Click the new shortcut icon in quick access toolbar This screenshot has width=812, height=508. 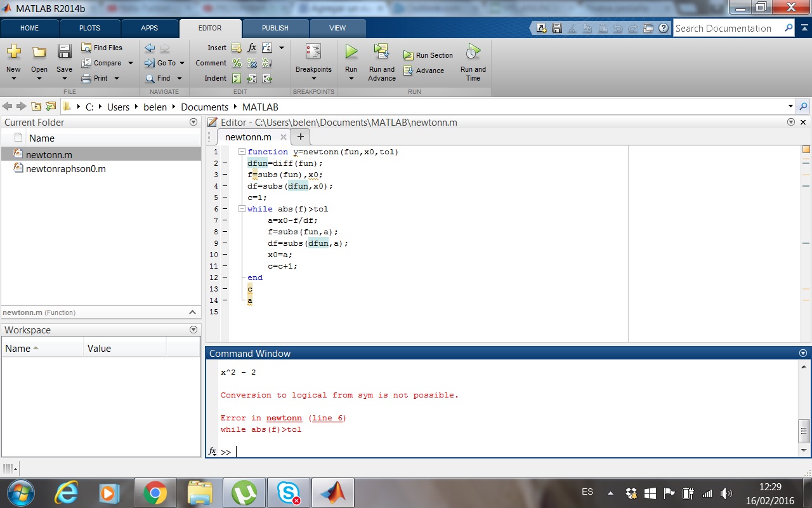pos(541,28)
